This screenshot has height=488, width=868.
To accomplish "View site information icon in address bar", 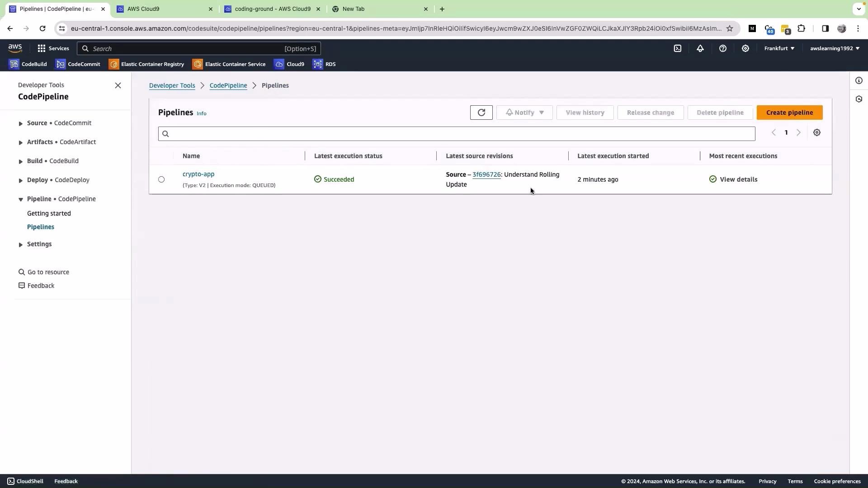I will (62, 28).
